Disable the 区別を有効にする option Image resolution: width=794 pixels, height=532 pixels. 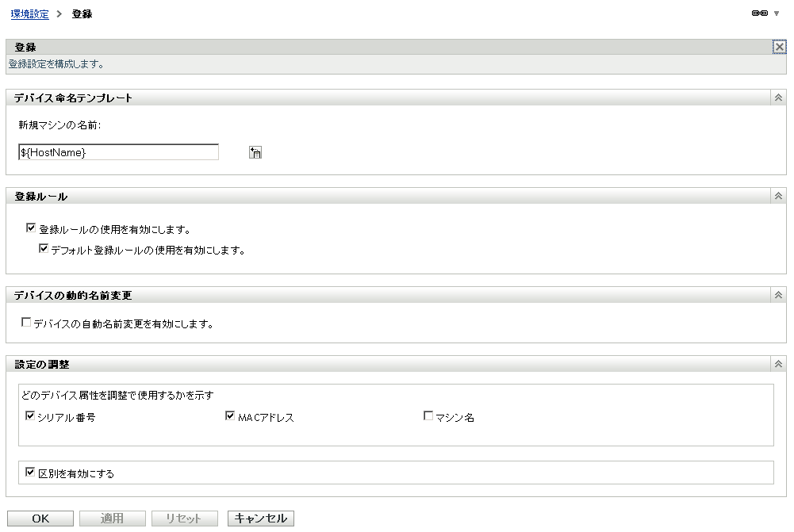31,471
